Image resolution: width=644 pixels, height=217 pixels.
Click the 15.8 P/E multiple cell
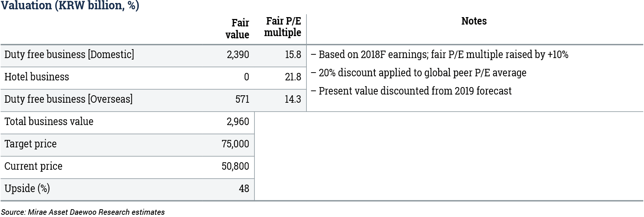(x=293, y=55)
